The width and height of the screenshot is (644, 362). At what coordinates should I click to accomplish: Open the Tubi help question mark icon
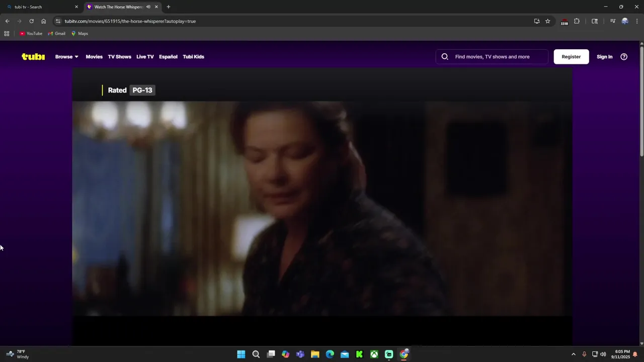tap(624, 57)
